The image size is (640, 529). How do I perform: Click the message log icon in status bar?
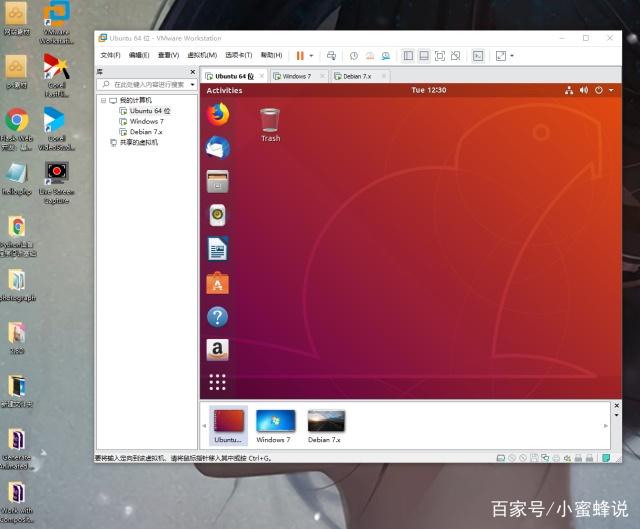(606, 458)
